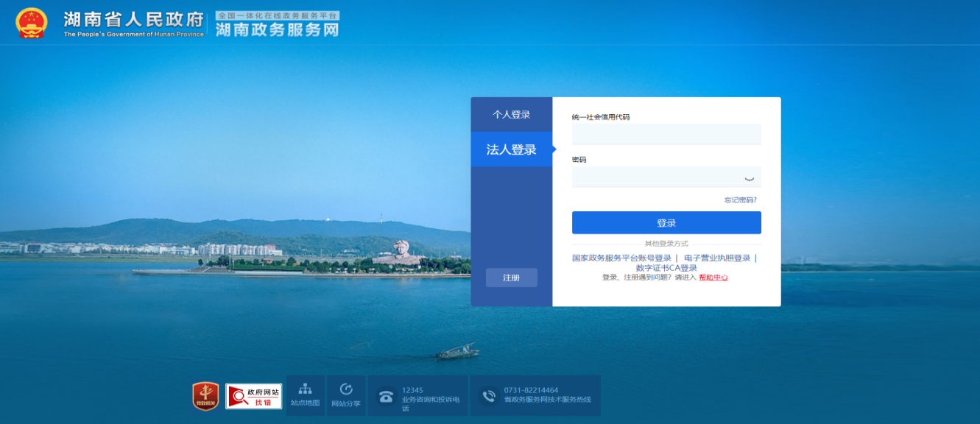Click the blue 登录 button

[666, 222]
